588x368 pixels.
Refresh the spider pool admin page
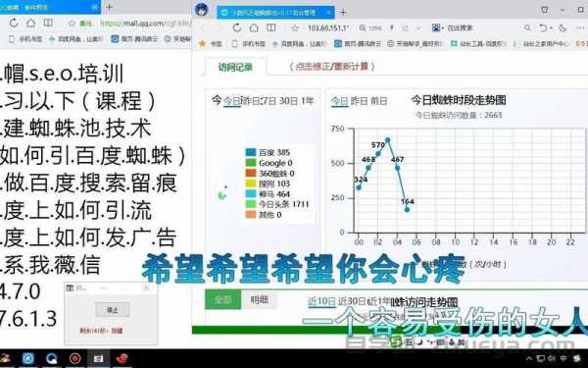point(236,27)
